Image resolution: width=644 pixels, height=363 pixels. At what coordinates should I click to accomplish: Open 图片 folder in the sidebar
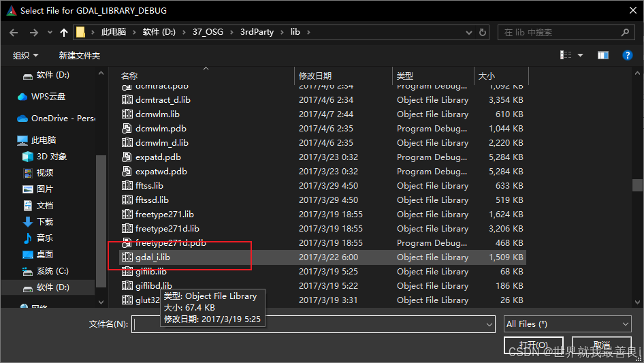pyautogui.click(x=38, y=189)
